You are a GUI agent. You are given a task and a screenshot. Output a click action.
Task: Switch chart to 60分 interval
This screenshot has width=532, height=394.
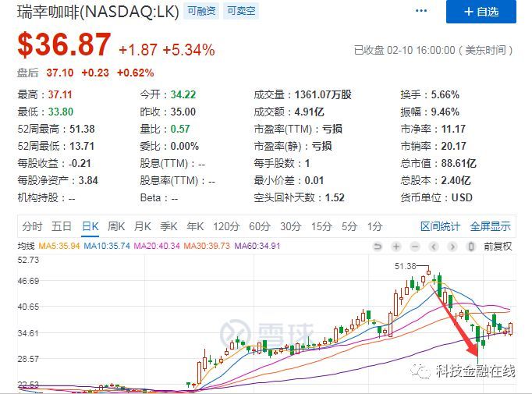[260, 226]
